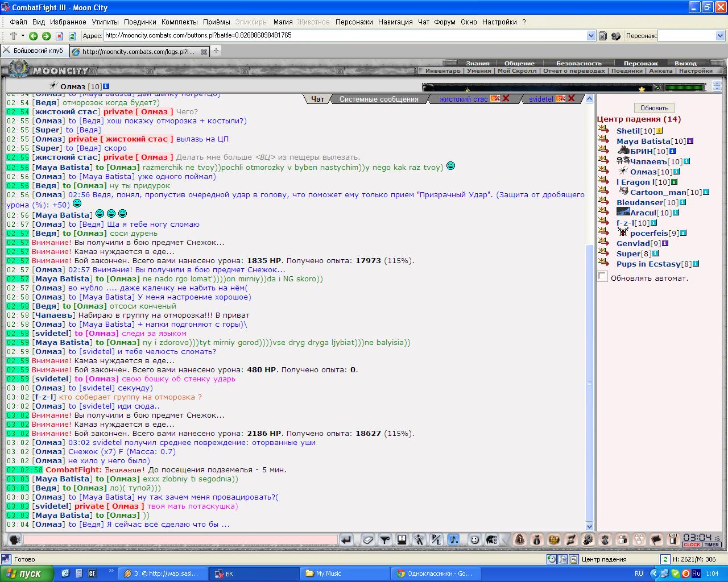The height and width of the screenshot is (582, 728).
Task: Click ignore icon on svidetel tab
Action: [x=560, y=98]
